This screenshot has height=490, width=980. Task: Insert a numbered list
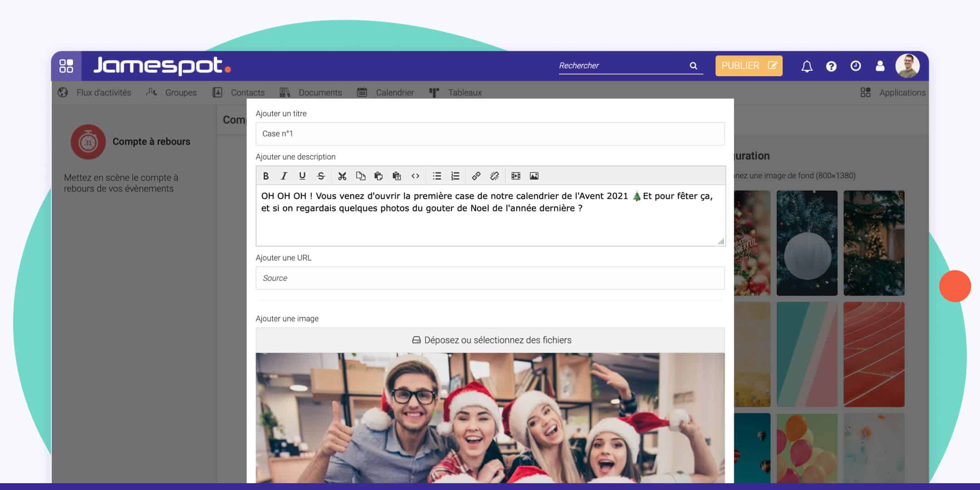(x=455, y=176)
